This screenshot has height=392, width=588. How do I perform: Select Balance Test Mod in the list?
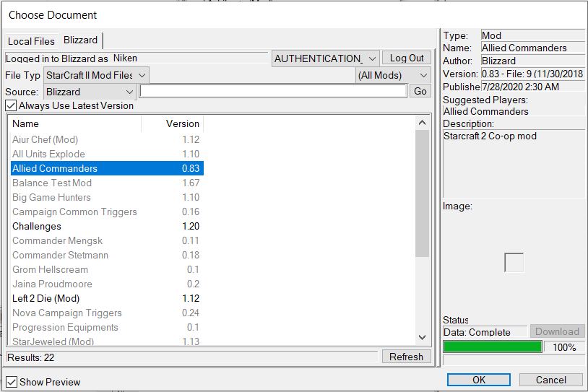point(107,183)
